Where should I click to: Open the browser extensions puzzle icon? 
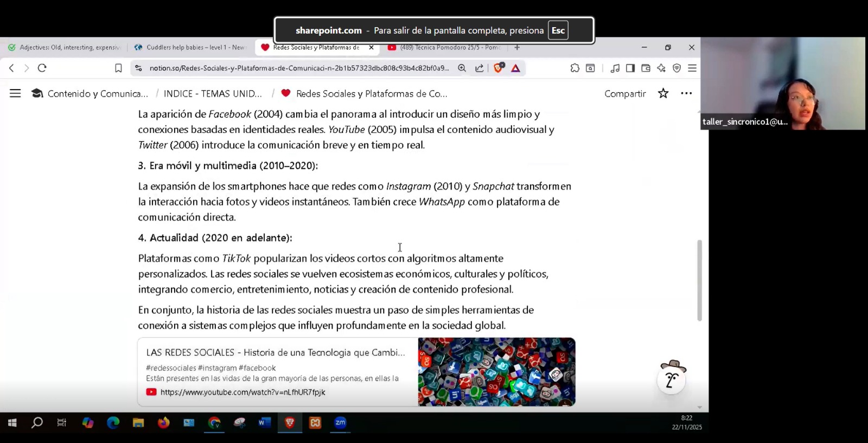pyautogui.click(x=575, y=68)
